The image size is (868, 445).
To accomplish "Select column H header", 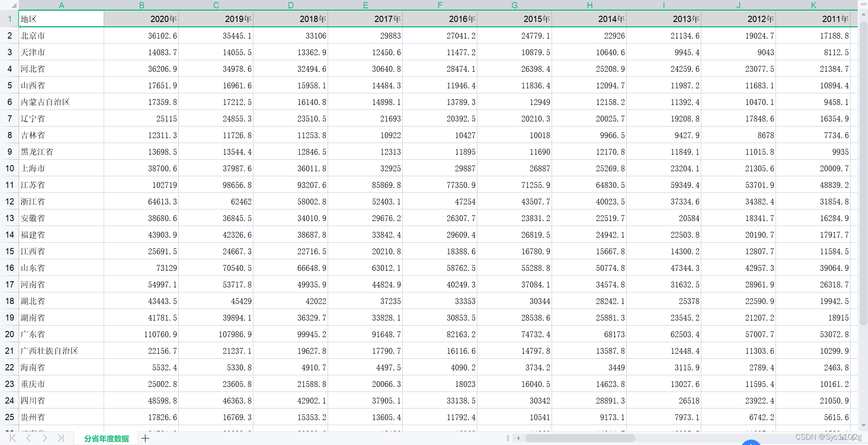I will tap(589, 5).
